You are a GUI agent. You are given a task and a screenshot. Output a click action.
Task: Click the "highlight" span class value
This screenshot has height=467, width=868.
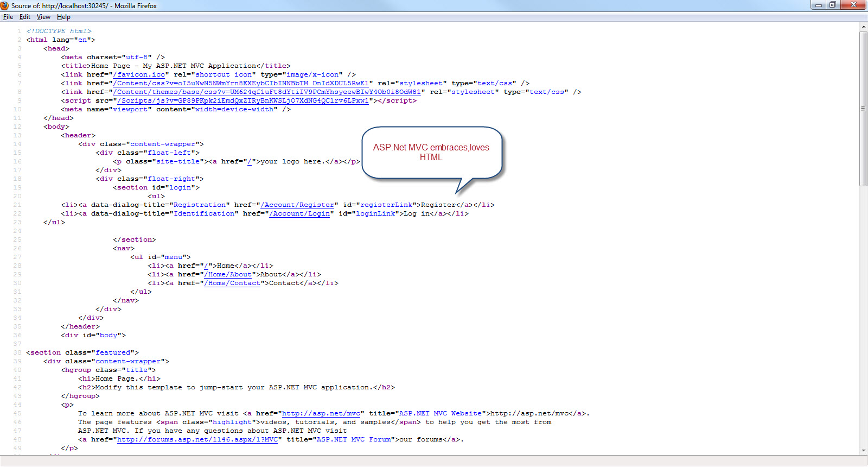tap(232, 422)
